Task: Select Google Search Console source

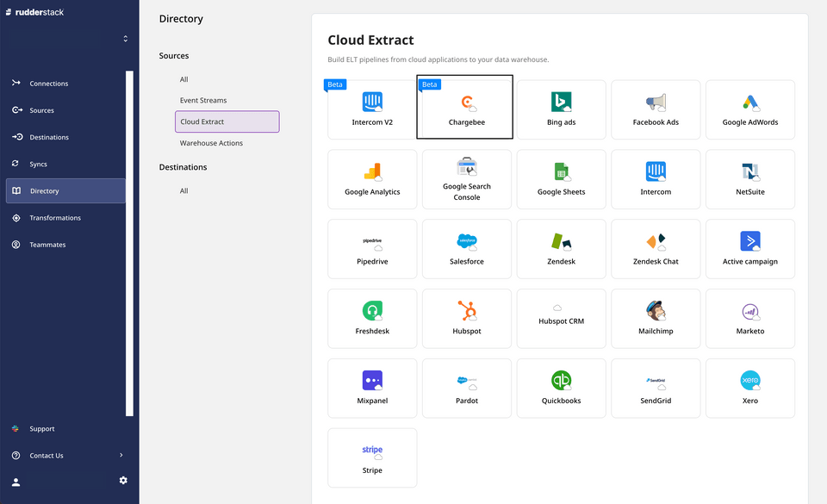Action: coord(467,179)
